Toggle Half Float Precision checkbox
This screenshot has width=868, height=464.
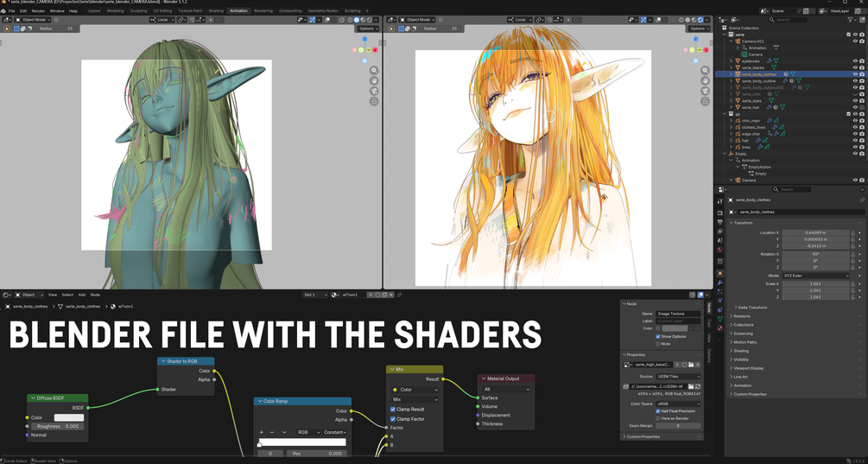[657, 411]
